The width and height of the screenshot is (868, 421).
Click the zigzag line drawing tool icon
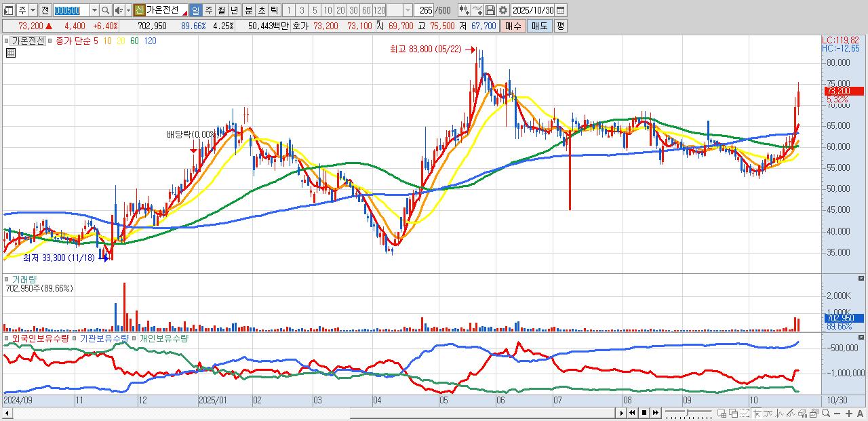779,413
